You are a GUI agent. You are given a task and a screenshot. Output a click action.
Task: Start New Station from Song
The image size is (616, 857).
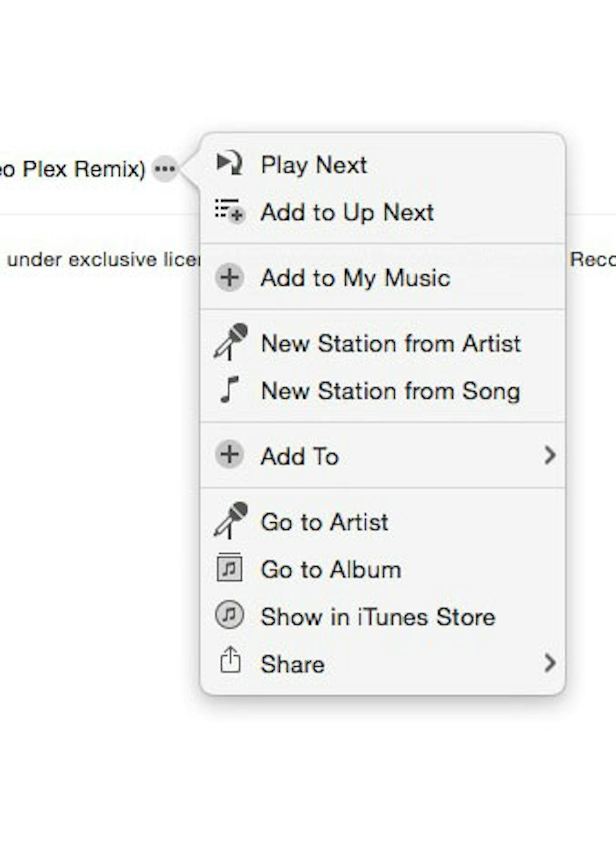(x=390, y=391)
